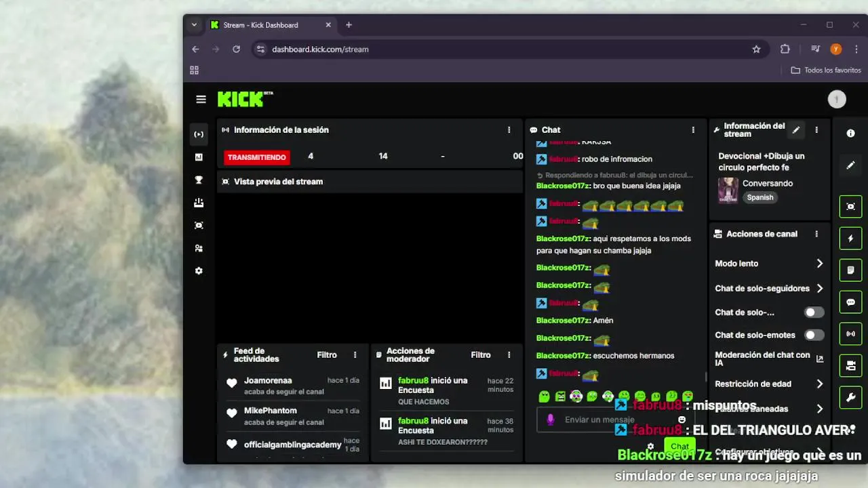Click the address bar showing dashboard.kick.com/stream
The height and width of the screenshot is (488, 868).
point(320,49)
